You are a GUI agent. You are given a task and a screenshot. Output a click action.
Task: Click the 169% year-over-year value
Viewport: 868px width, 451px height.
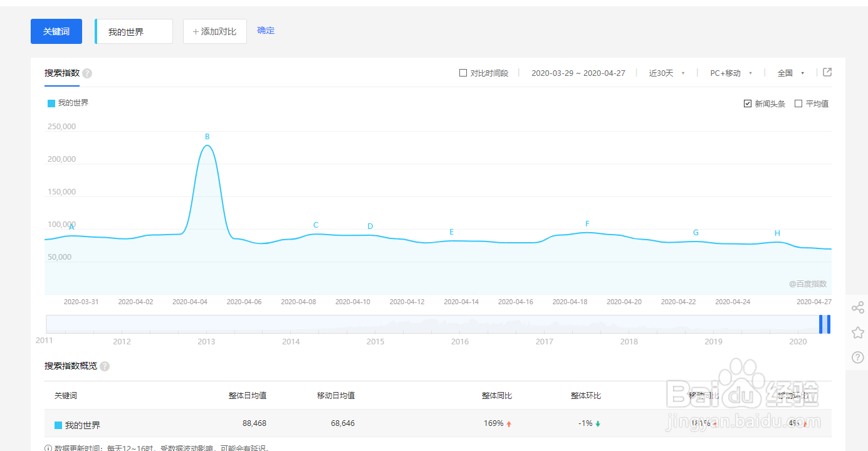[x=494, y=423]
